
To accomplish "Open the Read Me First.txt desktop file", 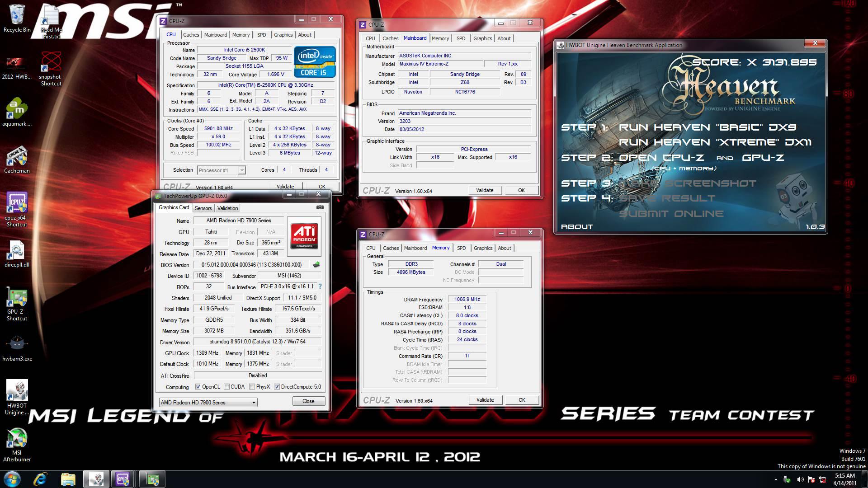I will click(51, 23).
